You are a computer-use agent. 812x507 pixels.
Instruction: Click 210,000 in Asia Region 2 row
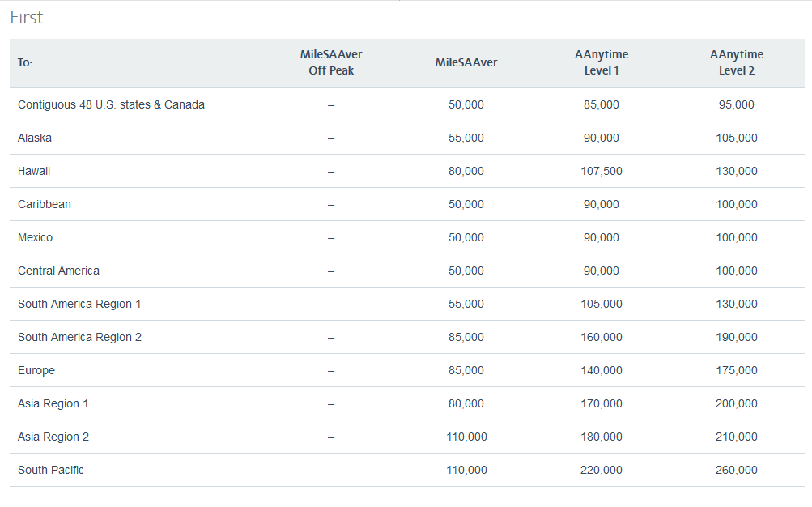click(737, 437)
